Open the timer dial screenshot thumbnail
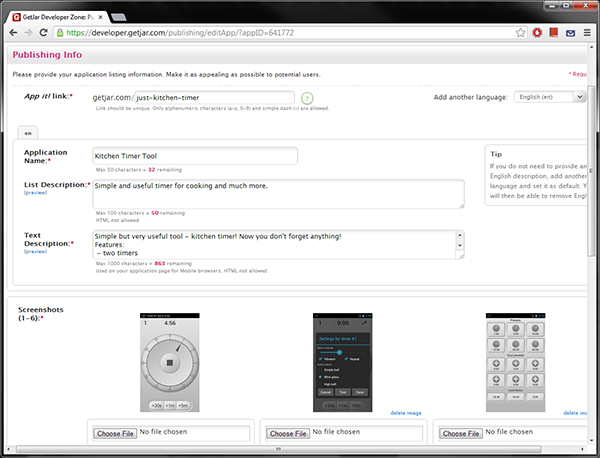Screen dimensions: 600x458 click(170, 362)
